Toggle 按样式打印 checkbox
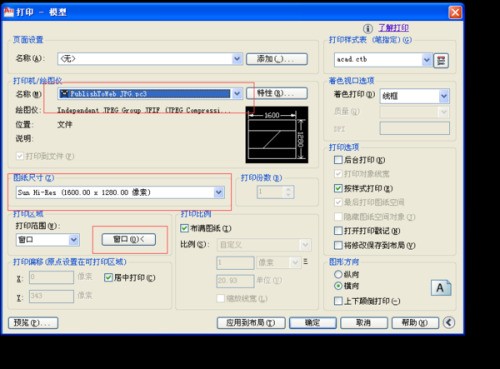 pos(338,188)
